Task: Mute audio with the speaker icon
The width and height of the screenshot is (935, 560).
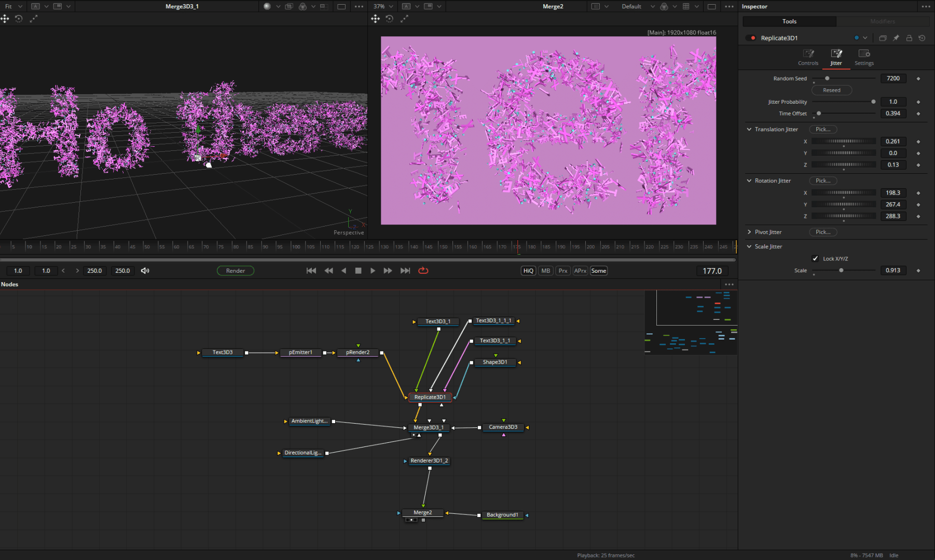Action: coord(145,270)
